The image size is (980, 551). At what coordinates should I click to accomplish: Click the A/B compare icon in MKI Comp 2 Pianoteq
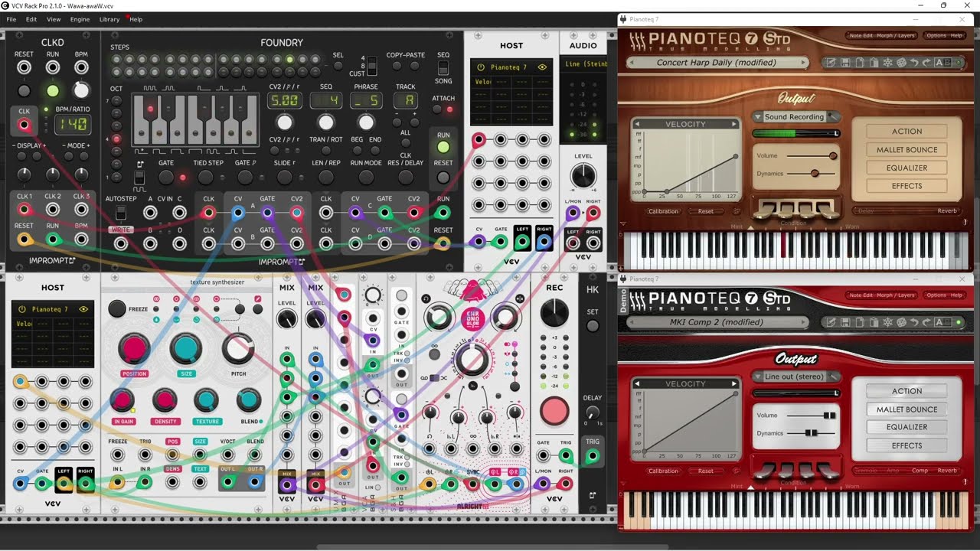click(943, 322)
